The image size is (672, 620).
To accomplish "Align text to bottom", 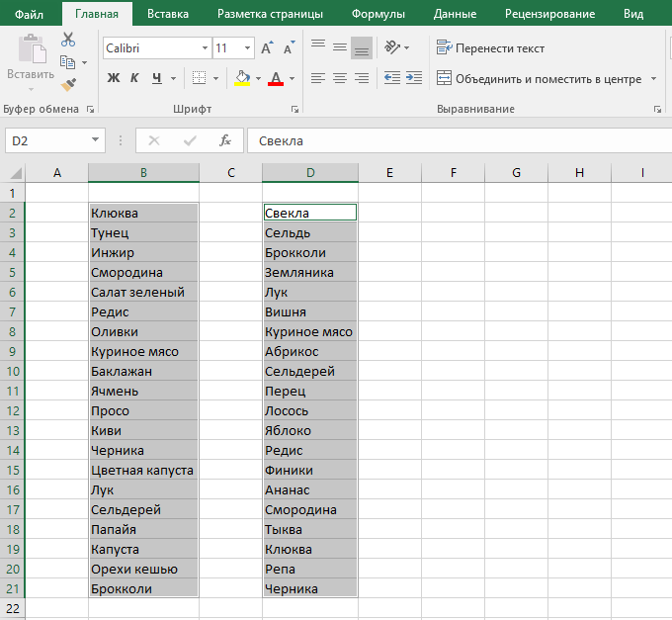I will [362, 47].
